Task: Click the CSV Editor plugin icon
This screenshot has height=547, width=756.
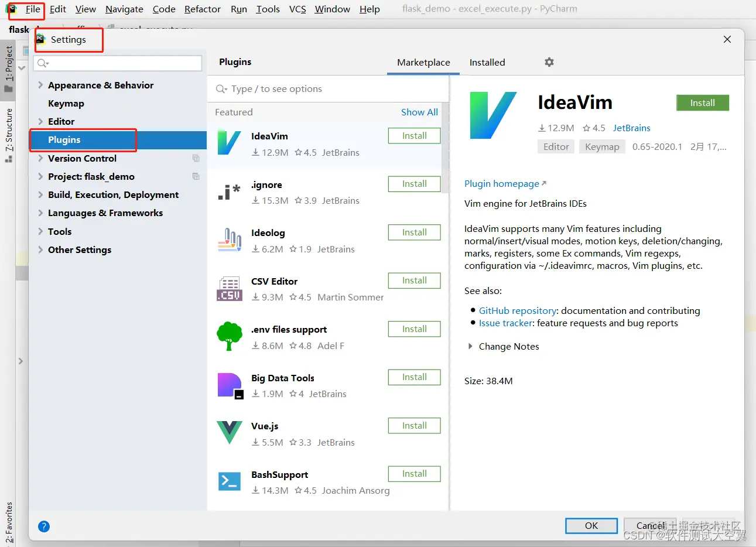Action: (229, 289)
